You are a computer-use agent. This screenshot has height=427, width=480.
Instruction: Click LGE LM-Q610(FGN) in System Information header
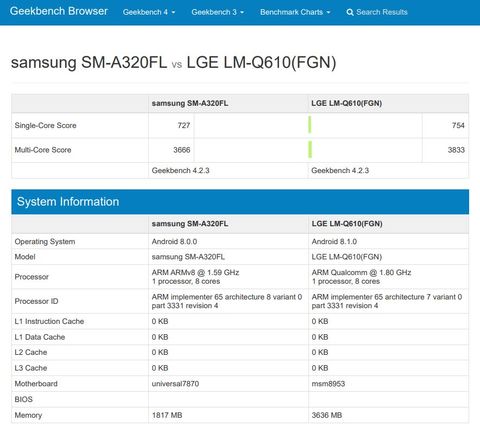(347, 224)
